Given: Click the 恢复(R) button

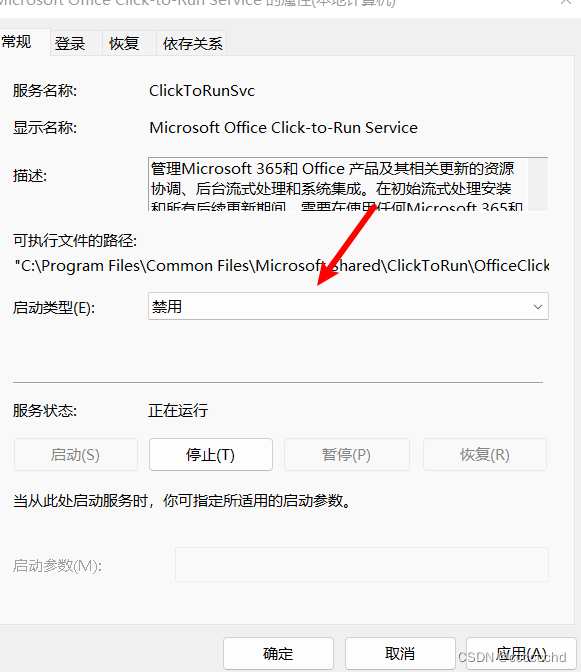Looking at the screenshot, I should (x=485, y=454).
